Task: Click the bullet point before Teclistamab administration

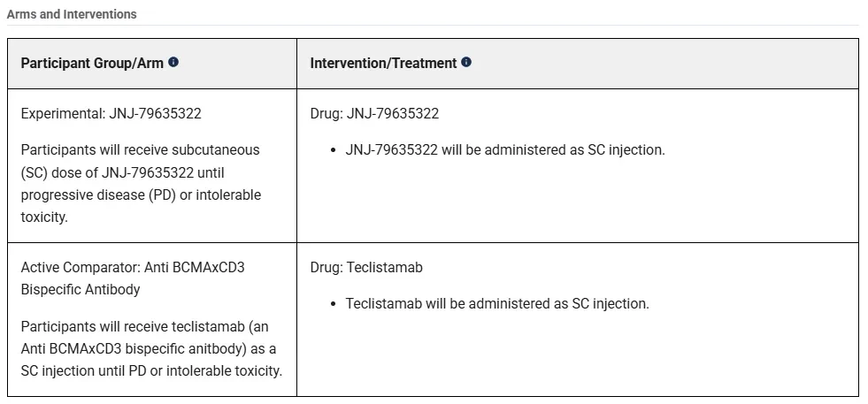Action: [334, 304]
